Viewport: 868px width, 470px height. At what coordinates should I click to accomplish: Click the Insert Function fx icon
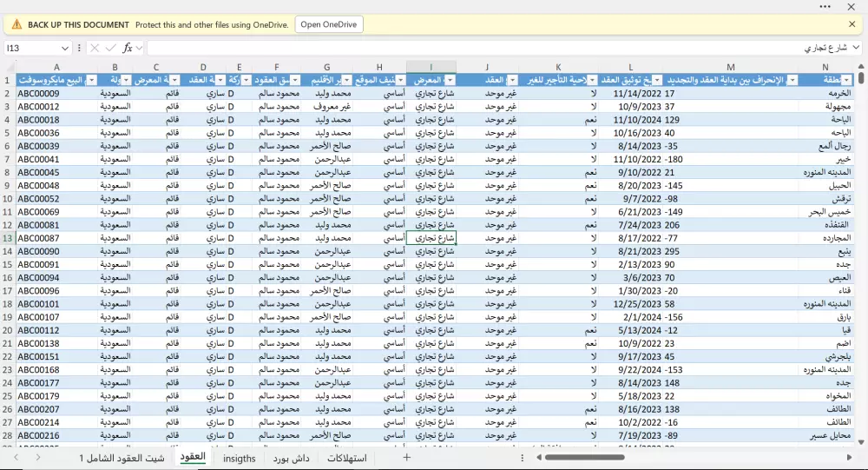click(128, 48)
